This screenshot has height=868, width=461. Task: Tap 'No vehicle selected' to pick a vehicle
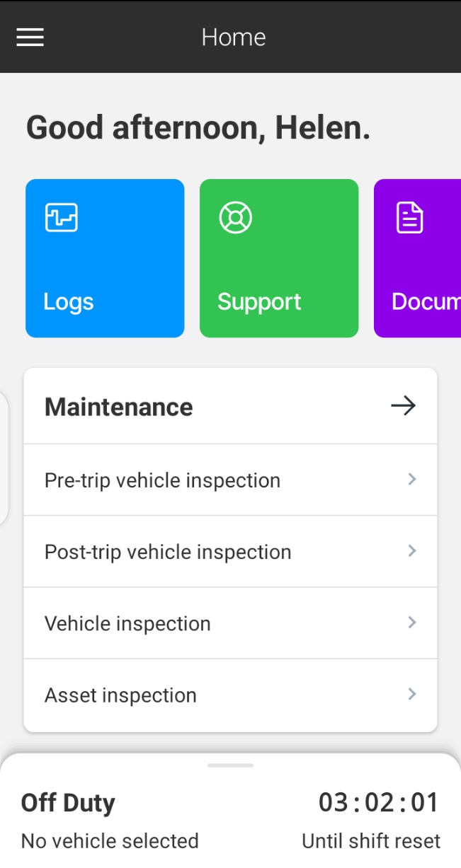[x=109, y=840]
